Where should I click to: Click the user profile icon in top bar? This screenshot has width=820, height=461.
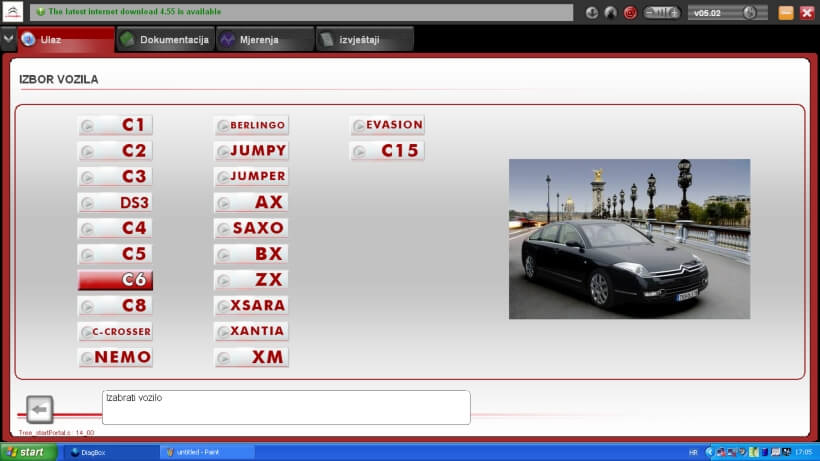point(610,13)
